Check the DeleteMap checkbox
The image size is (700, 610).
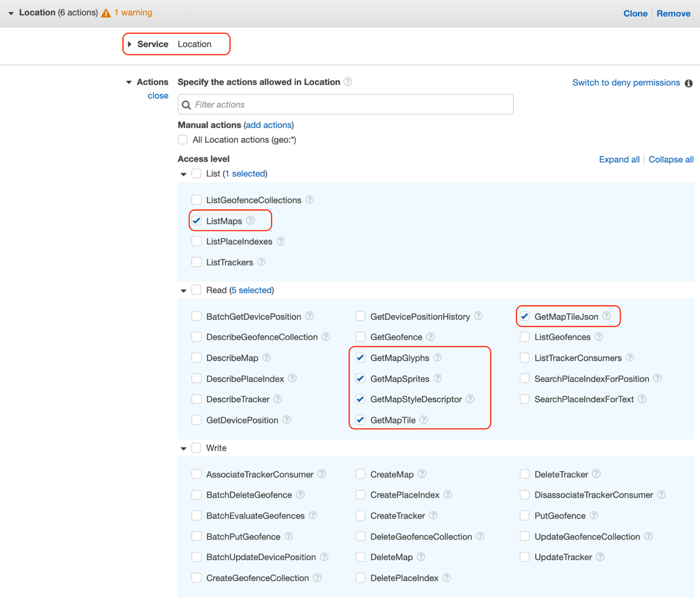pyautogui.click(x=360, y=557)
